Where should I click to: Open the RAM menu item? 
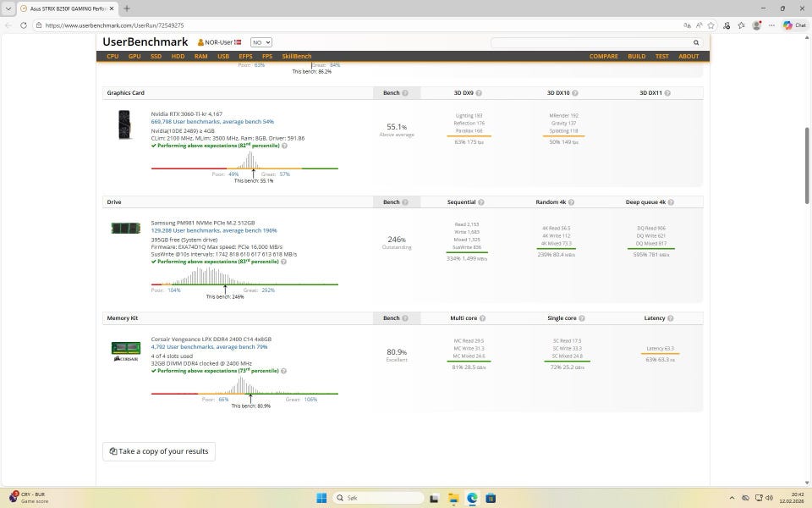point(201,56)
